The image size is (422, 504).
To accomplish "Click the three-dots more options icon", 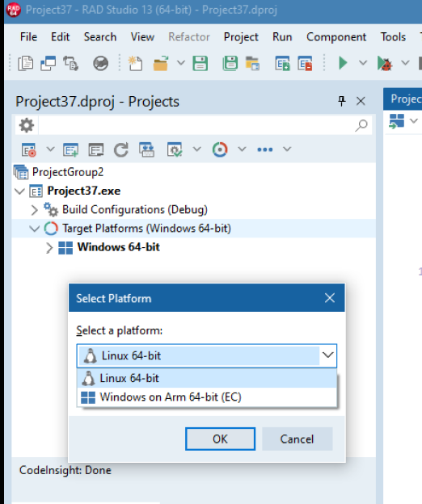I will tap(265, 149).
